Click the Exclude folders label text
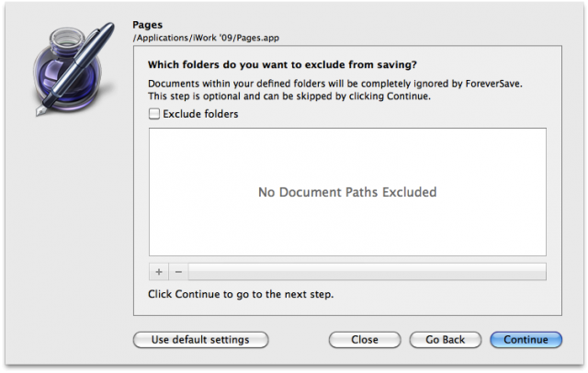 [x=200, y=114]
